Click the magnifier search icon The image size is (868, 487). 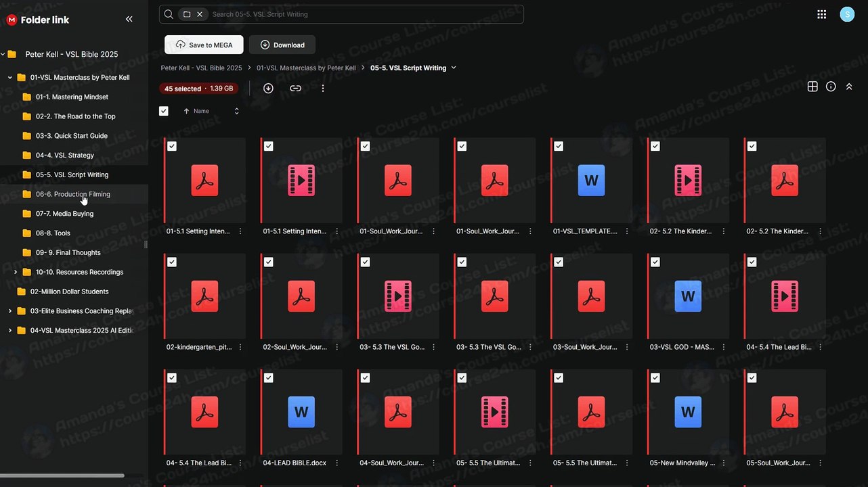[169, 14]
